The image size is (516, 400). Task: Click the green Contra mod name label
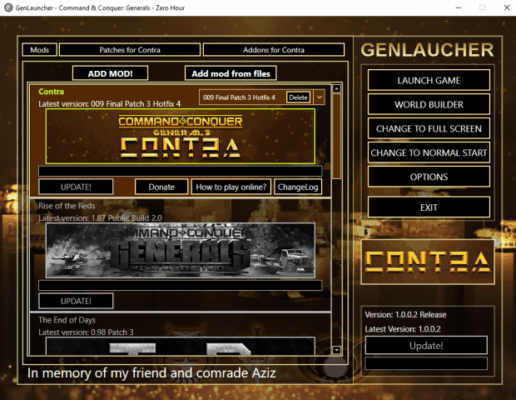point(51,92)
